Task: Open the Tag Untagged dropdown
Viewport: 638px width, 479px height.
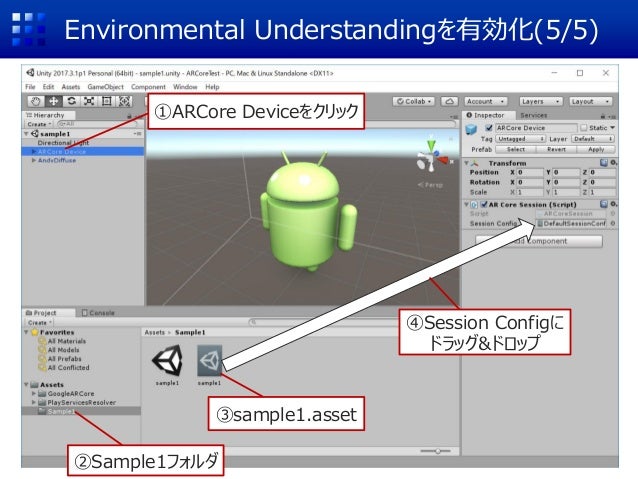Action: click(520, 139)
